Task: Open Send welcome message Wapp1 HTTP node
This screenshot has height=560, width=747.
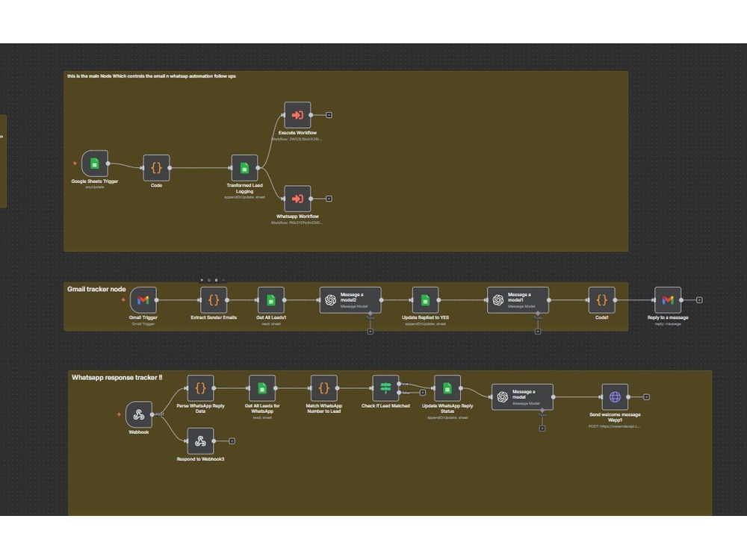Action: tap(615, 396)
